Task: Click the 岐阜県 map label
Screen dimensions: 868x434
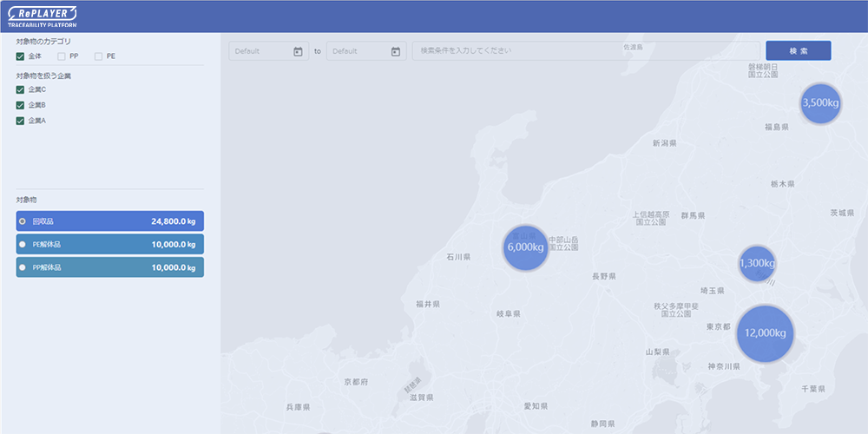Action: click(x=508, y=314)
